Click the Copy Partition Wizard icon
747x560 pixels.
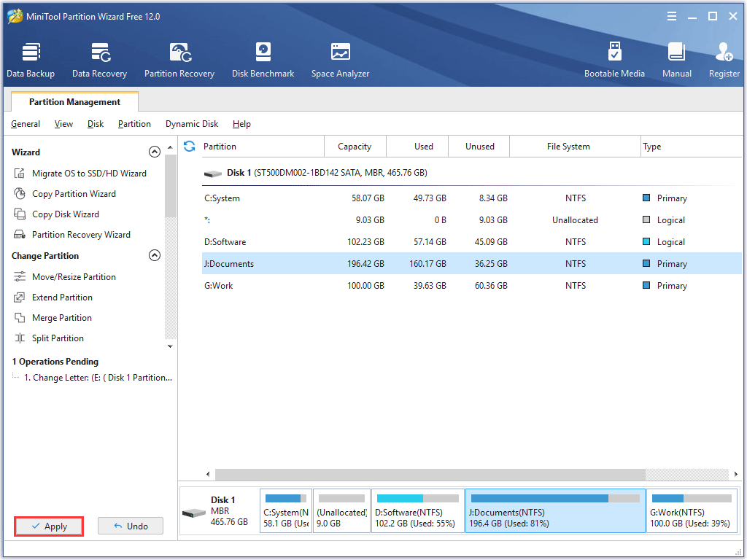point(20,194)
